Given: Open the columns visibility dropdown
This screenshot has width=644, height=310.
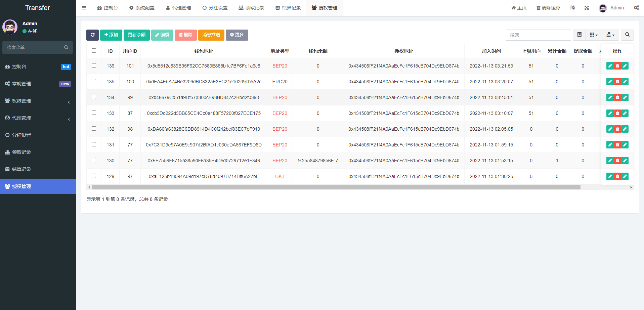Looking at the screenshot, I should tap(594, 35).
